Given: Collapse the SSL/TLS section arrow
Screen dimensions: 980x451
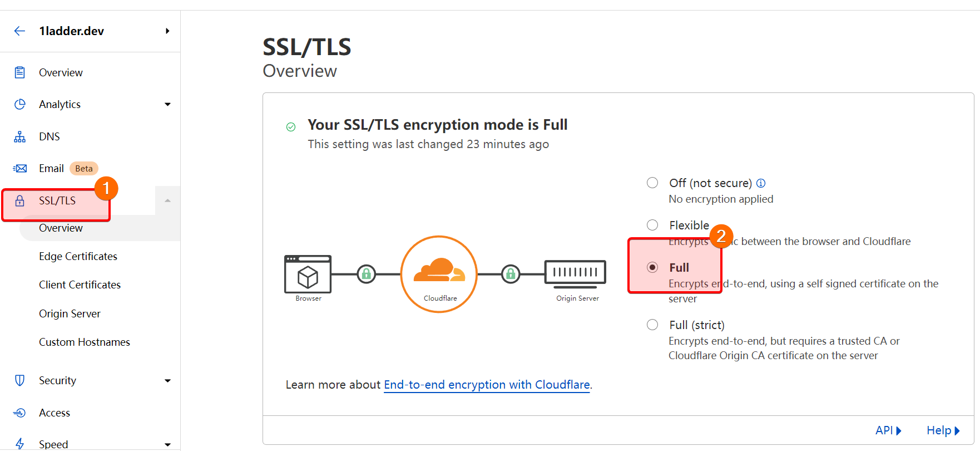Looking at the screenshot, I should pyautogui.click(x=167, y=200).
